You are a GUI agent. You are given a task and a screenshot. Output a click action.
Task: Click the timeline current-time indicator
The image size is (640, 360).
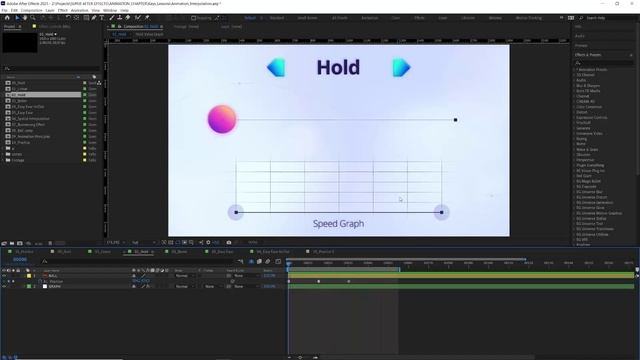coord(289,264)
